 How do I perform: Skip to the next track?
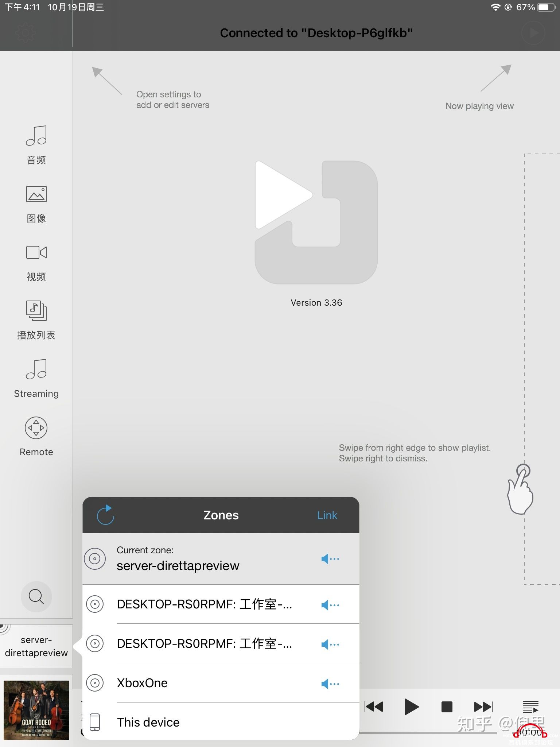click(x=483, y=707)
